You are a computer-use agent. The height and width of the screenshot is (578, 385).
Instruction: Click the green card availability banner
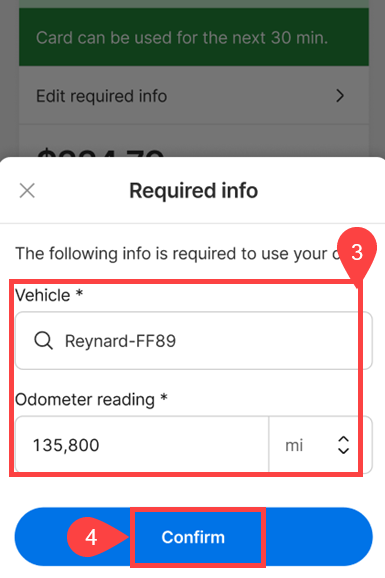click(194, 37)
